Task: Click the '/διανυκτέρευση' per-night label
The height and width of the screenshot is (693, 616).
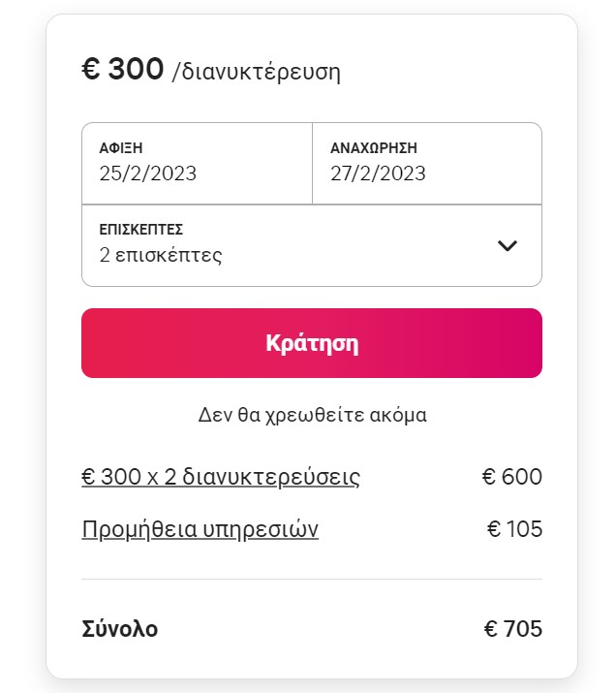Action: 256,73
